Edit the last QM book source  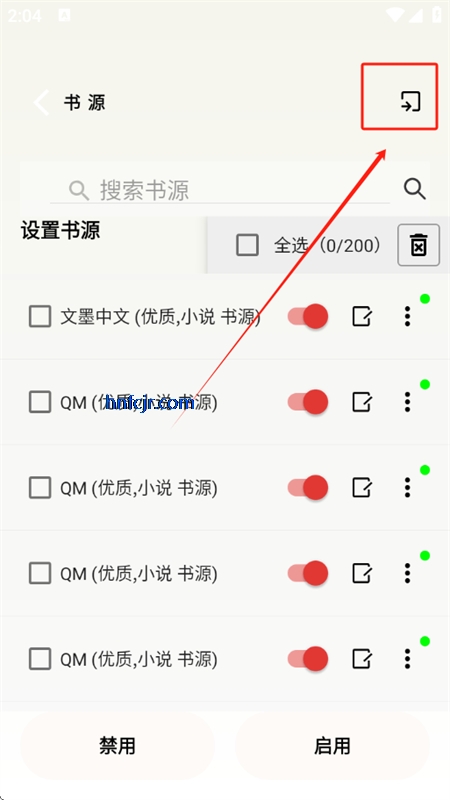(x=362, y=659)
